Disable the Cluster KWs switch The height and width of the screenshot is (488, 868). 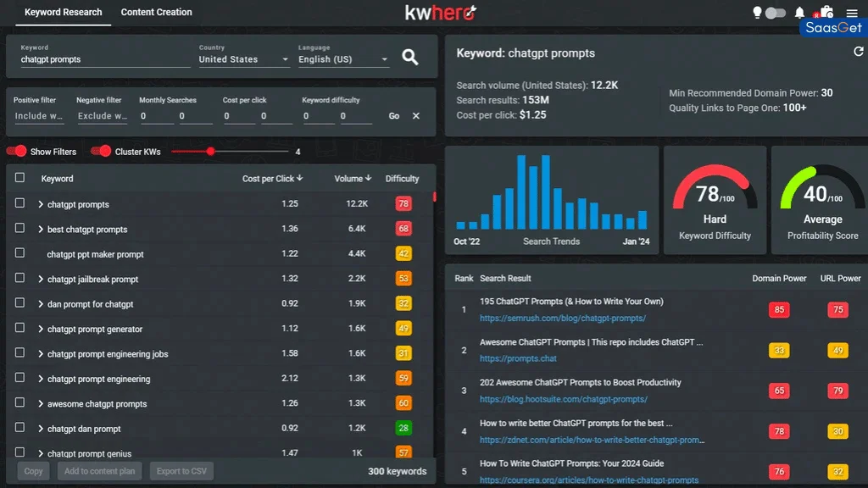101,151
